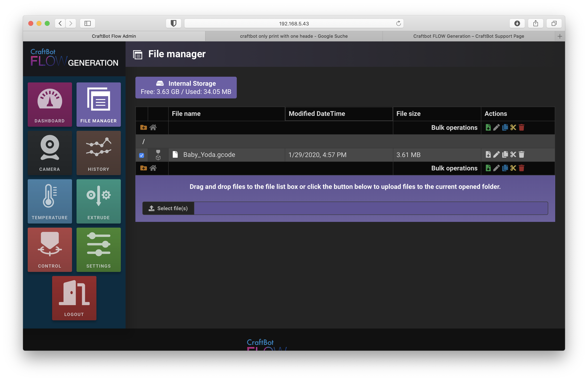This screenshot has height=381, width=588.
Task: Open the Camera tile
Action: pyautogui.click(x=50, y=153)
